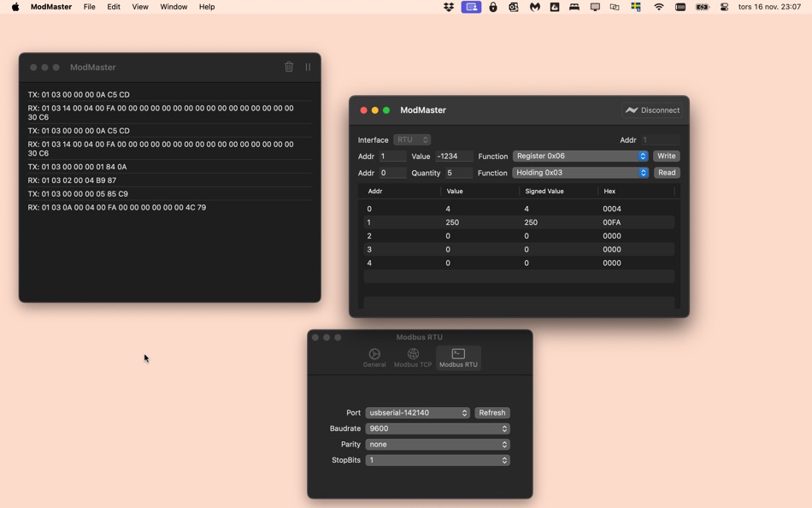The height and width of the screenshot is (508, 812).
Task: Select the table row with Addr 3
Action: 519,250
